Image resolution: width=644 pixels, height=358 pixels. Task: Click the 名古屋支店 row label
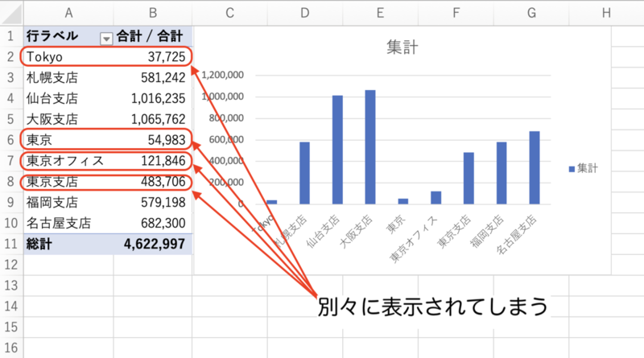tap(59, 224)
